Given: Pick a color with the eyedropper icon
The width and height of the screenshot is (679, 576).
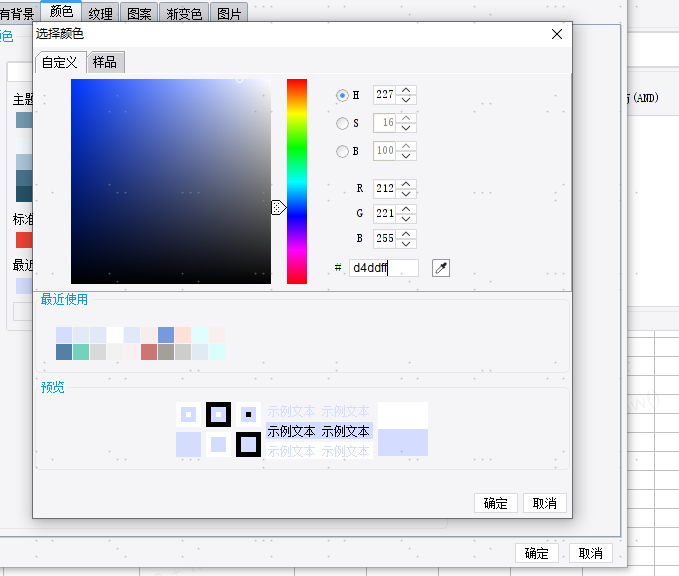Looking at the screenshot, I should [441, 268].
